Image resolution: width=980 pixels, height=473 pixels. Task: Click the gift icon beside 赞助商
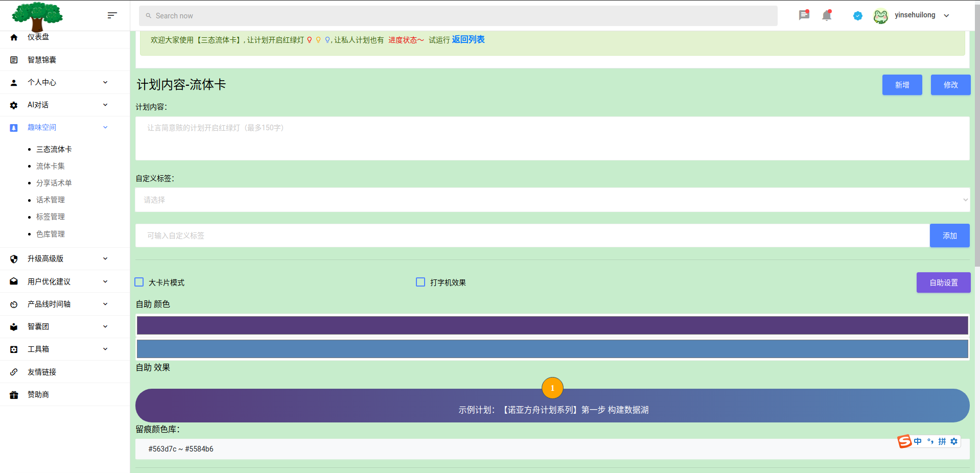click(x=14, y=395)
